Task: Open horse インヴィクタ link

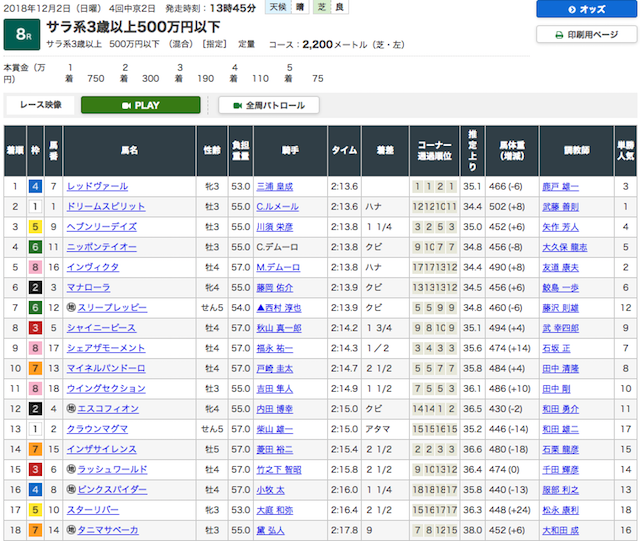Action: click(93, 267)
